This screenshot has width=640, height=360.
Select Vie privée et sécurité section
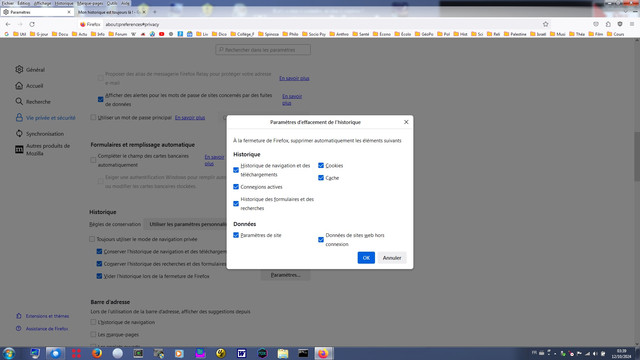(x=45, y=118)
